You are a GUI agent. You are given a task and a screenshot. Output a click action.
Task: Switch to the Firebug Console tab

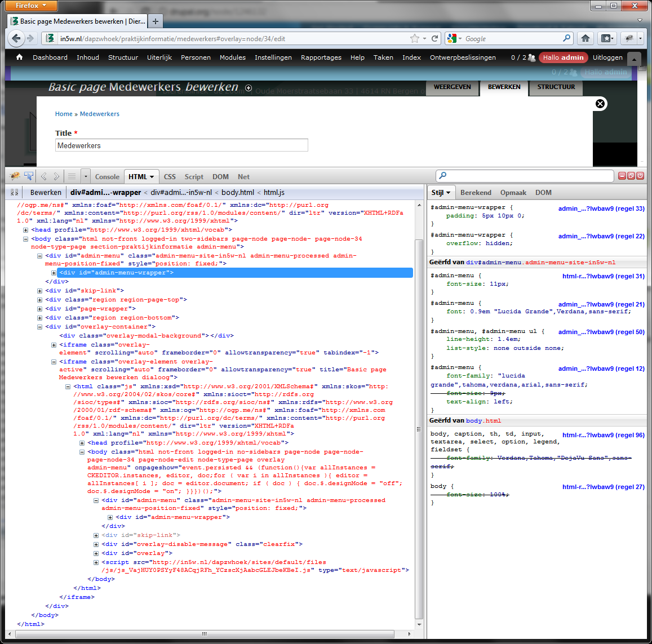click(x=107, y=176)
